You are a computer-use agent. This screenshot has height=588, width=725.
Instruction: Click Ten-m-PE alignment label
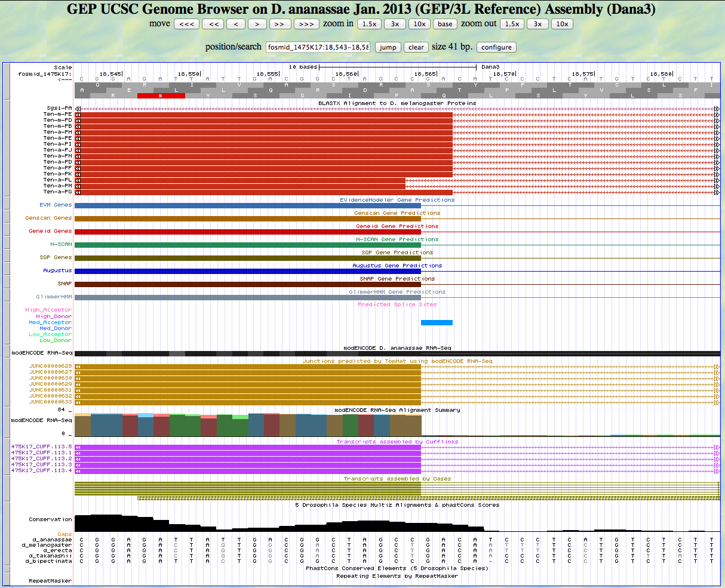pos(57,114)
